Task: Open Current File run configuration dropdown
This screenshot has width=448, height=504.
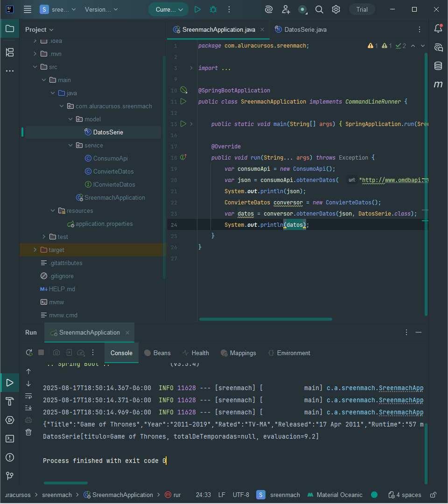Action: tap(169, 9)
